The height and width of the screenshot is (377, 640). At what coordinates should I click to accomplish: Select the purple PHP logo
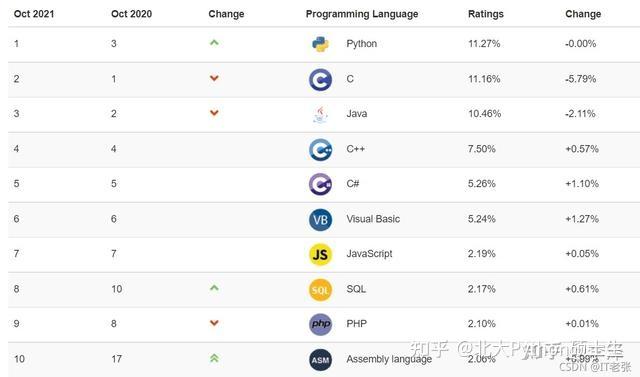pyautogui.click(x=320, y=324)
